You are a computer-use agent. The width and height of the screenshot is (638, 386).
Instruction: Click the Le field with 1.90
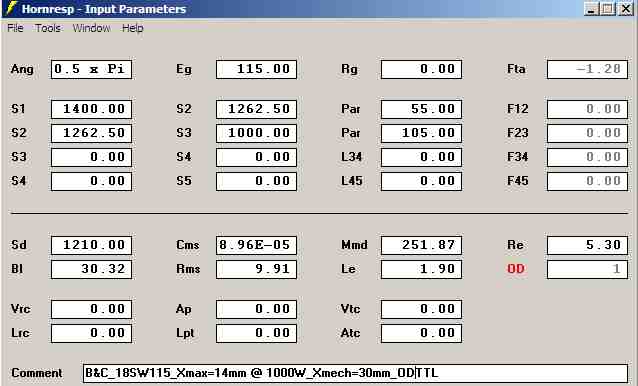coord(422,269)
